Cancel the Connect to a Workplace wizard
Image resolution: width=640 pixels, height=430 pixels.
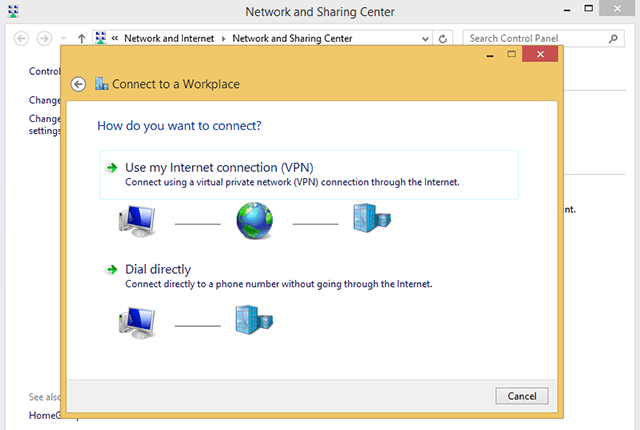click(x=522, y=396)
